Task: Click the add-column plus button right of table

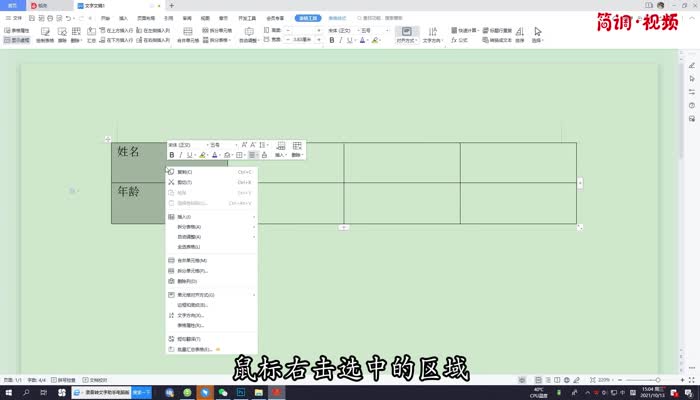Action: pyautogui.click(x=580, y=182)
